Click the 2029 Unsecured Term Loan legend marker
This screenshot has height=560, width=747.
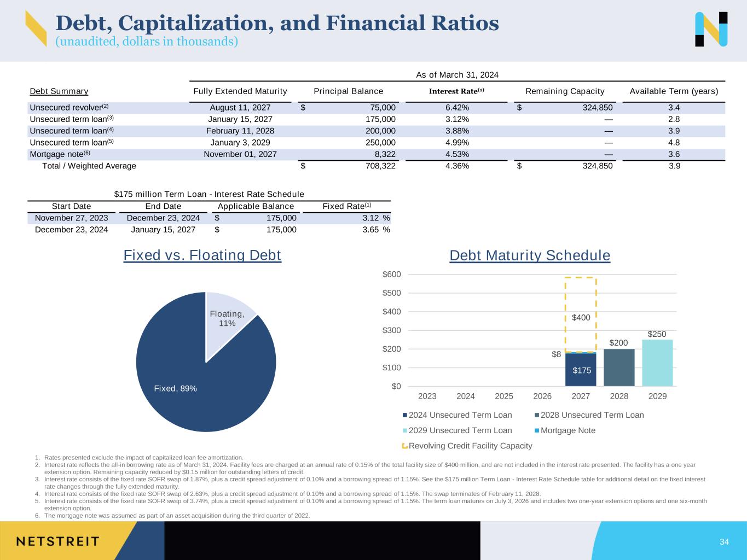(405, 430)
